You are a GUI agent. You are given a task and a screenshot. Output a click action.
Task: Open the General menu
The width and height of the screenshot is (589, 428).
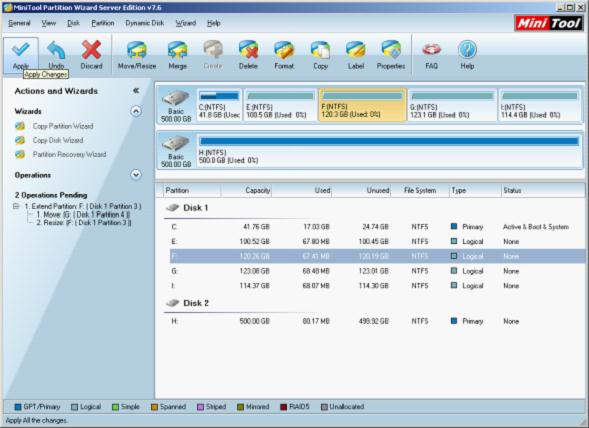(19, 23)
